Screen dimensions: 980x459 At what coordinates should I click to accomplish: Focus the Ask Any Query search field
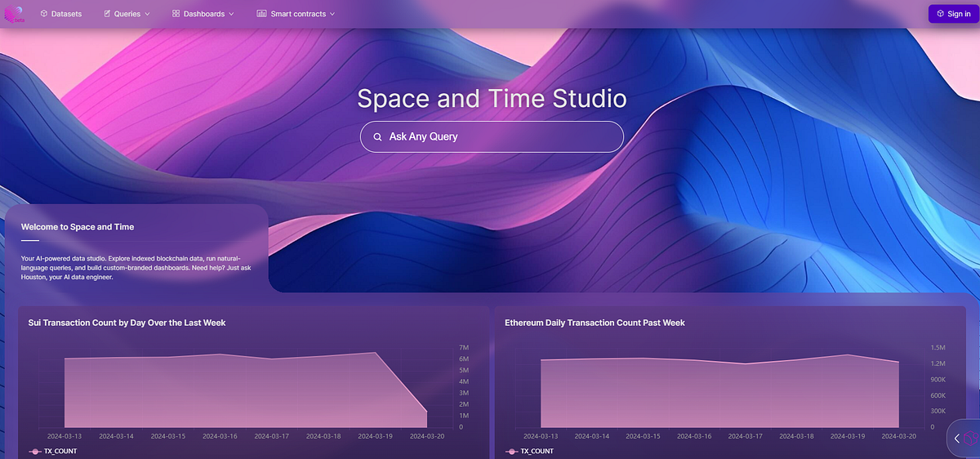(x=492, y=136)
